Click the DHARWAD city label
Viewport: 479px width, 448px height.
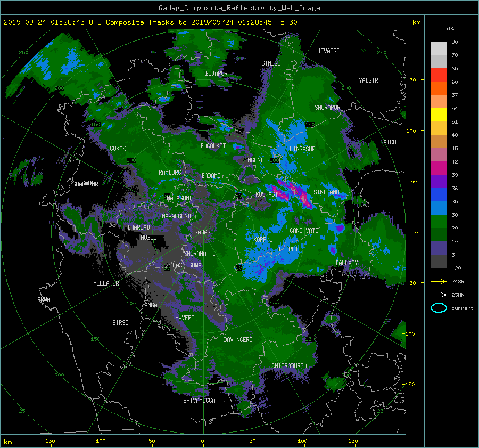tap(139, 227)
